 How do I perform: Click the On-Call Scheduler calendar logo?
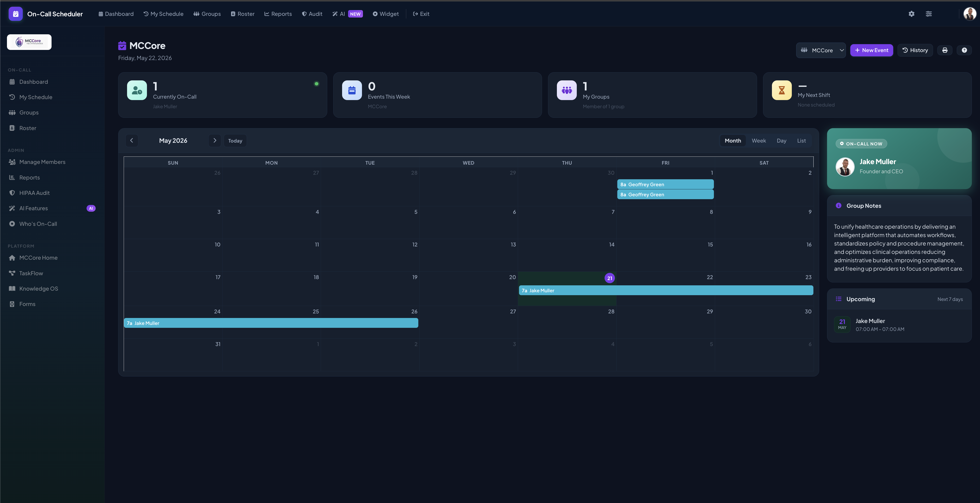pos(16,14)
